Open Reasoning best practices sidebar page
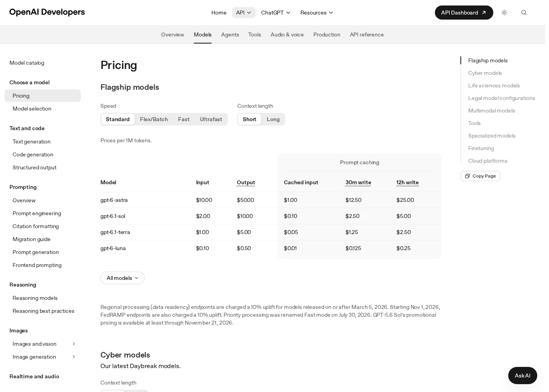 tap(43, 311)
